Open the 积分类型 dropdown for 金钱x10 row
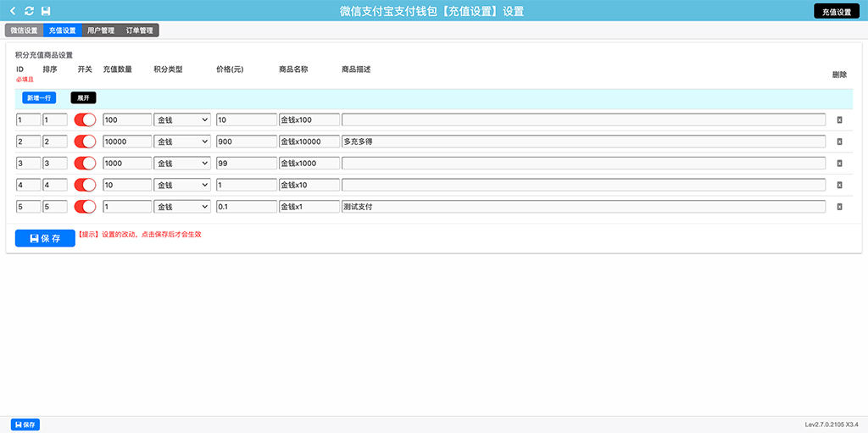Image resolution: width=868 pixels, height=433 pixels. pyautogui.click(x=182, y=185)
